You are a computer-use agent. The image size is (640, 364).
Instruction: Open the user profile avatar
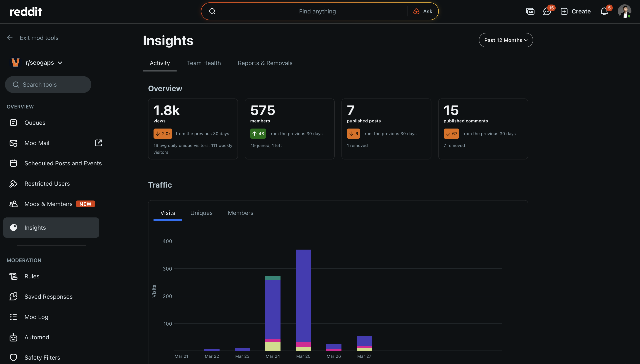click(x=624, y=11)
